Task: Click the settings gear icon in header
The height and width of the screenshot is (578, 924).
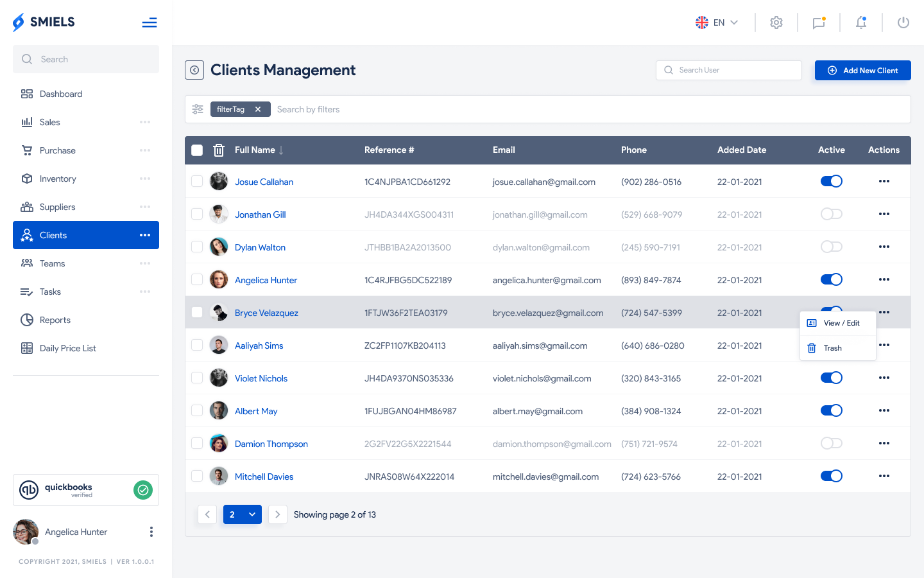Action: (776, 22)
